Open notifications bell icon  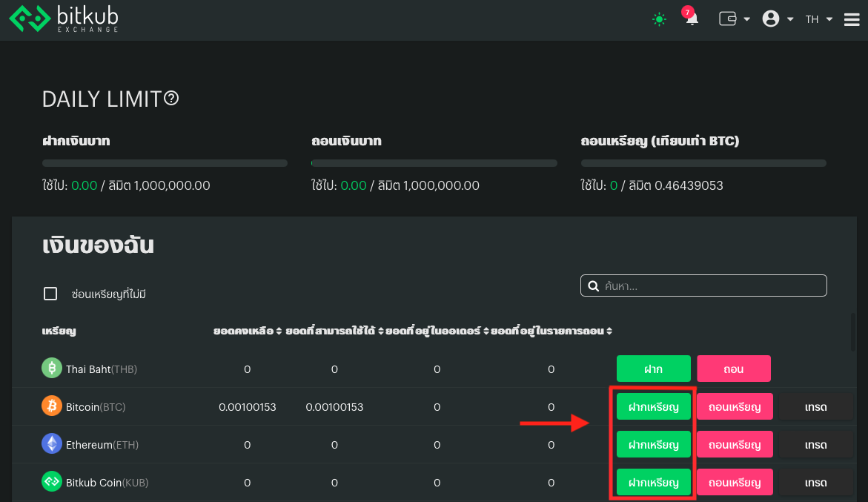point(692,19)
